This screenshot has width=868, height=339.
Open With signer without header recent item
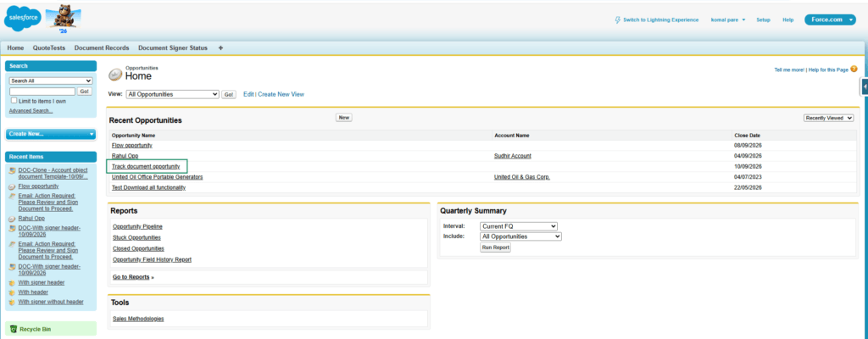51,302
